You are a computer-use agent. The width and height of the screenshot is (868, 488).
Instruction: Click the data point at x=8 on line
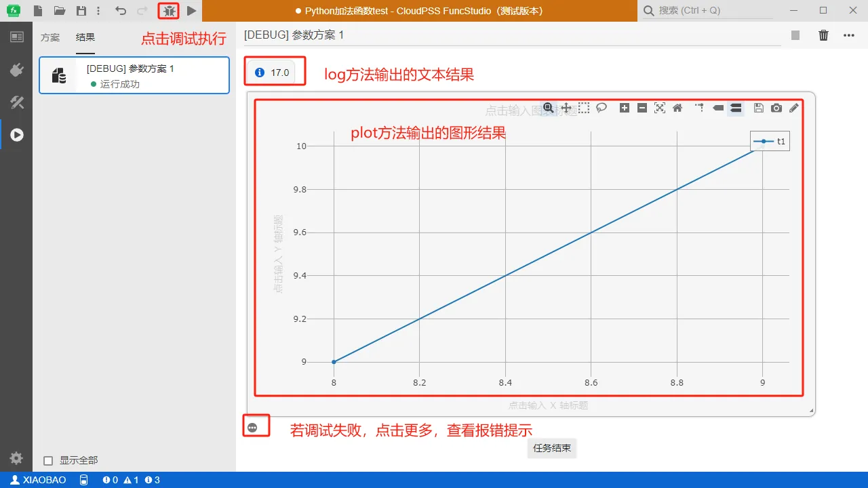(334, 362)
